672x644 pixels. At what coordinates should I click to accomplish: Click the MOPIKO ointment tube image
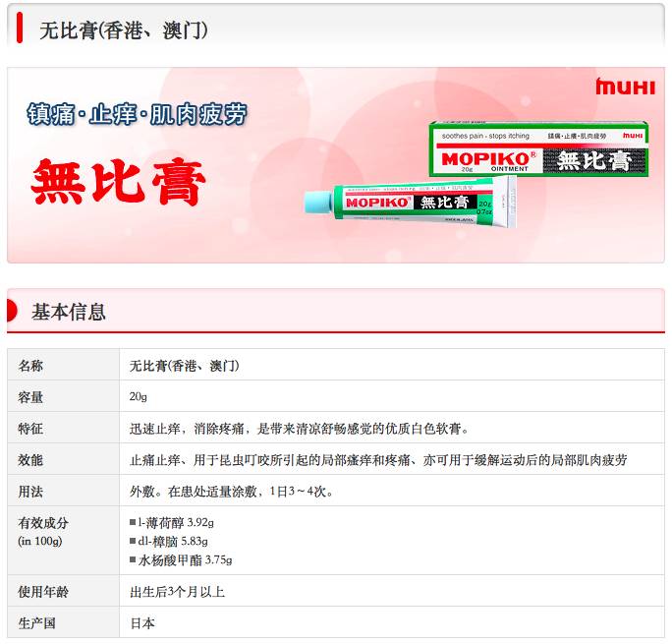coord(410,203)
